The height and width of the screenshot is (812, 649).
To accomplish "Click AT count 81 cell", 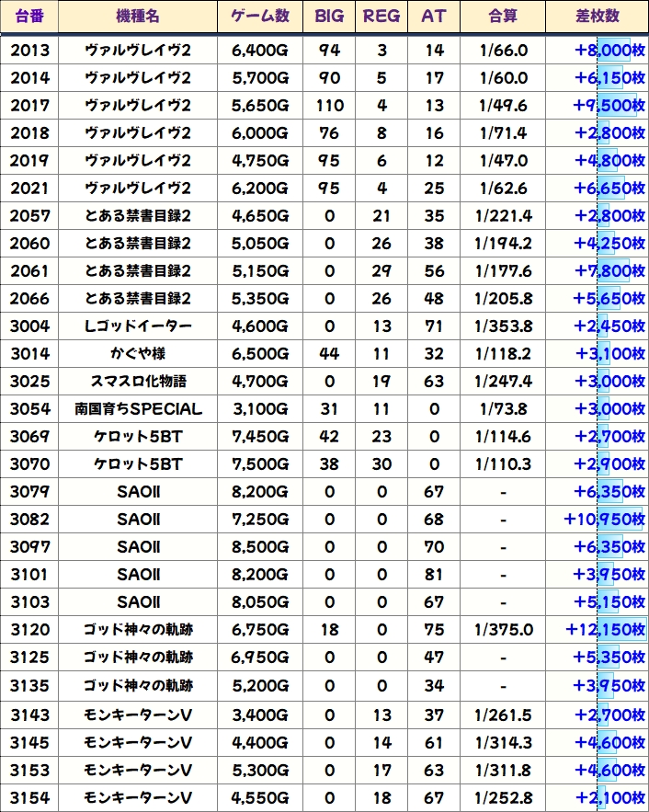I will pyautogui.click(x=434, y=575).
